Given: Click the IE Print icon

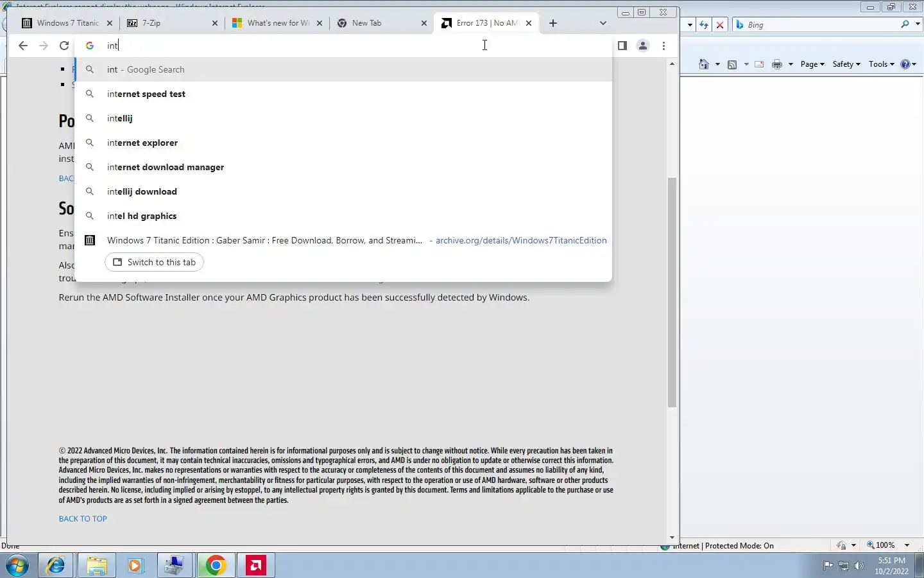Looking at the screenshot, I should (x=777, y=64).
